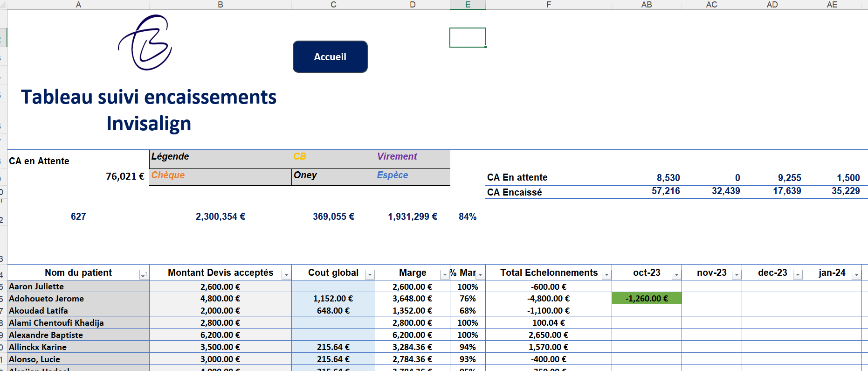
Task: Open the jan-24 filter dropdown
Action: tap(856, 275)
